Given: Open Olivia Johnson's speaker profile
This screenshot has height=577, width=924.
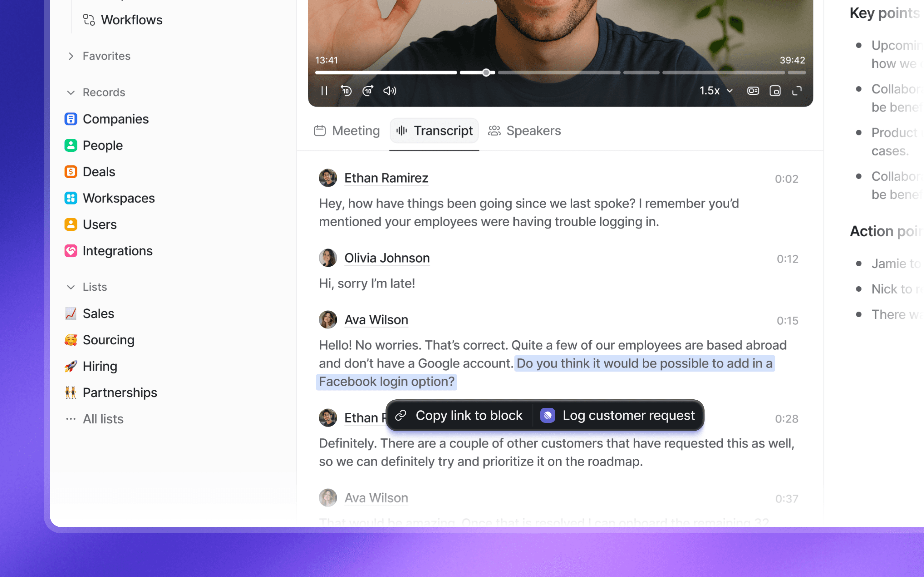Looking at the screenshot, I should pos(387,258).
